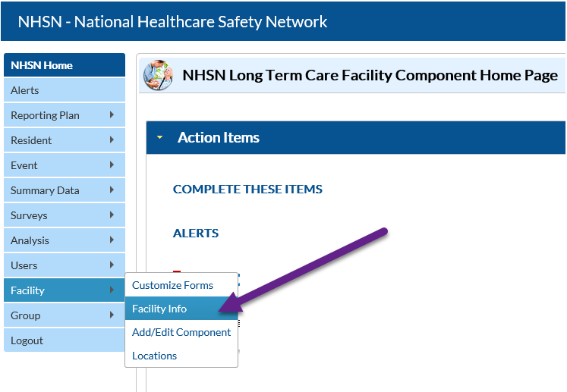Click the ALERTS heading link
The image size is (567, 392).
[x=196, y=234]
